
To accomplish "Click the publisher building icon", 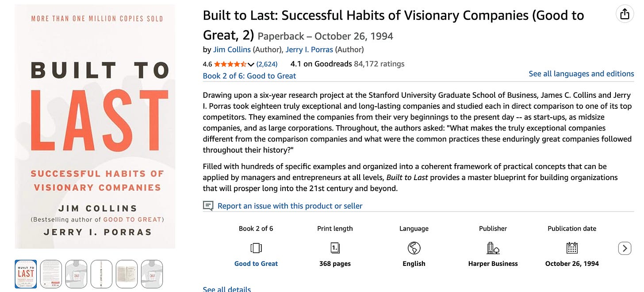I will (x=493, y=248).
